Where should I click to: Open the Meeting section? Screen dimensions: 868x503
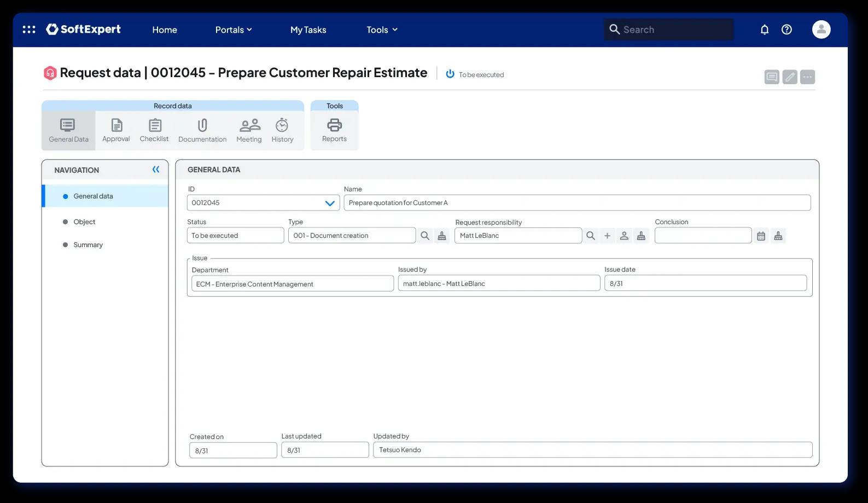[249, 131]
